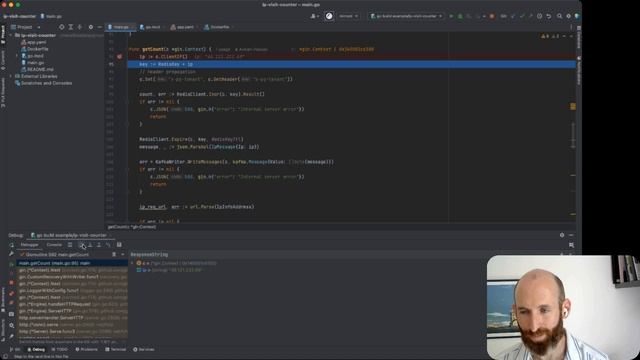The image size is (640, 360).
Task: Click the Search Everywhere magnifier icon
Action: [x=560, y=16]
